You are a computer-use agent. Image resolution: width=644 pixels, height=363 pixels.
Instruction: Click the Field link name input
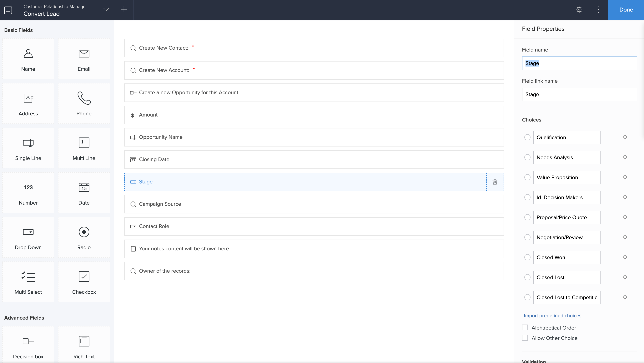coord(579,94)
